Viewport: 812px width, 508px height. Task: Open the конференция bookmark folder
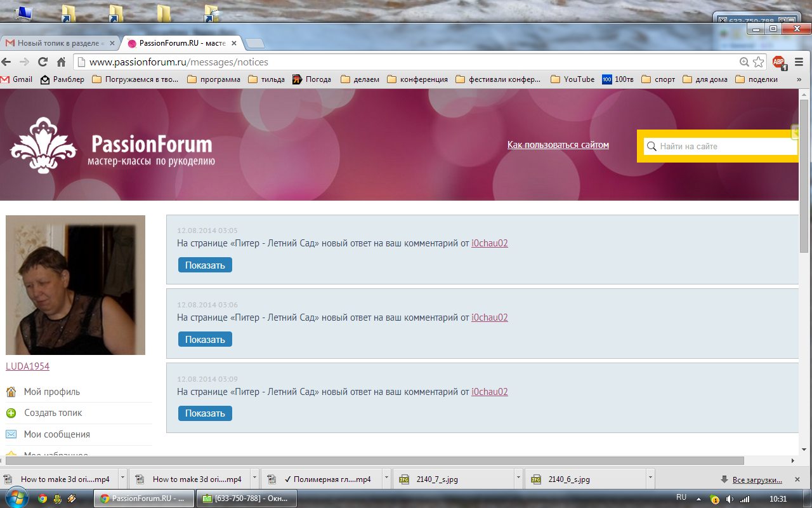coord(417,79)
